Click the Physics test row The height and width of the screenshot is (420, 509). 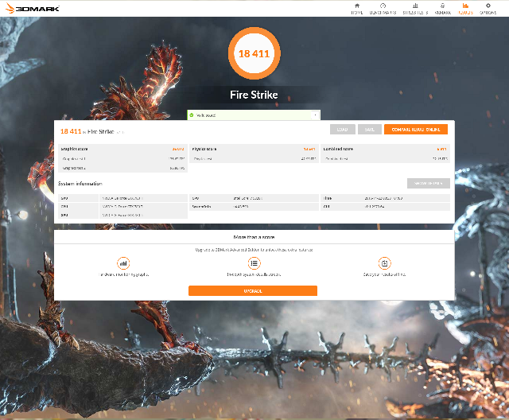254,159
